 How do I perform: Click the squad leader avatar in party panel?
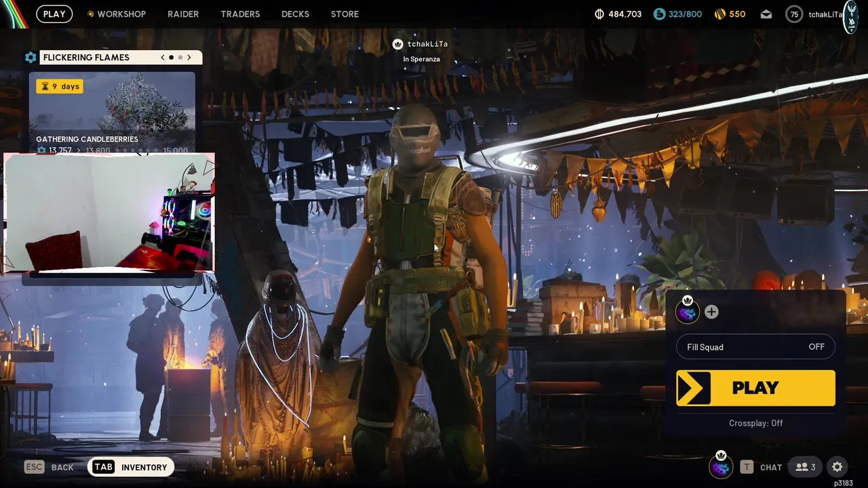687,310
